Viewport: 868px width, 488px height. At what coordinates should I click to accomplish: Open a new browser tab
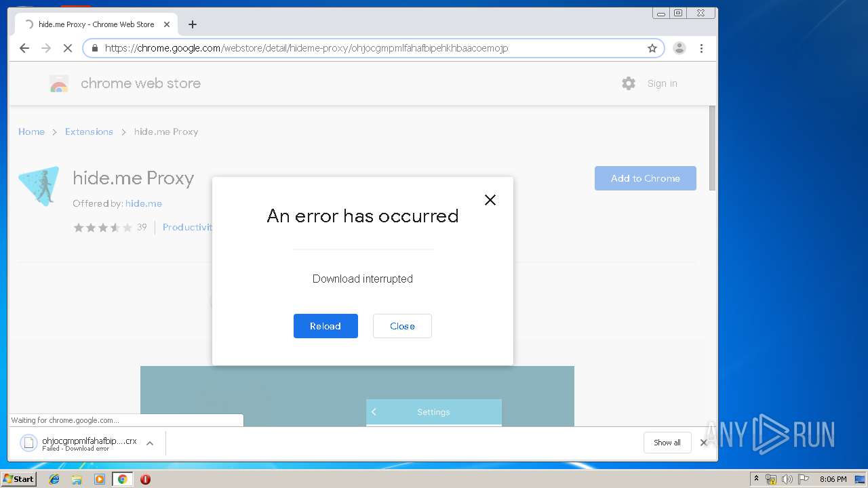tap(193, 24)
